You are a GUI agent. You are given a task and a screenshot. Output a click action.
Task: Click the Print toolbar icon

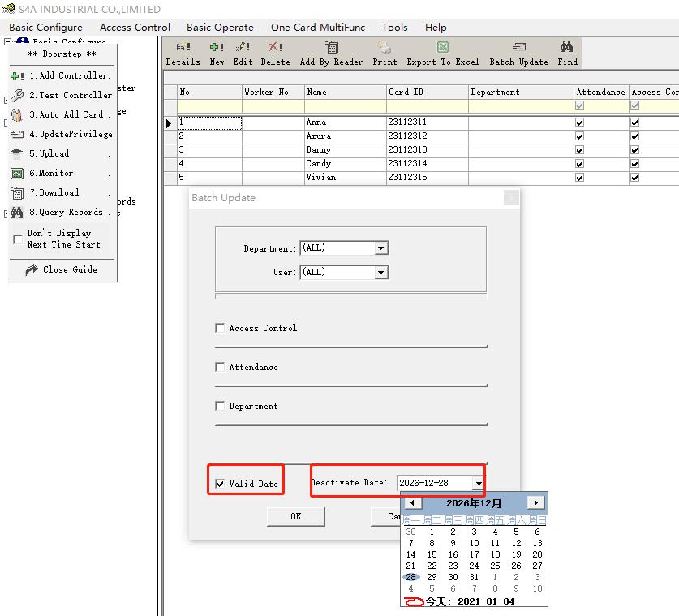pyautogui.click(x=385, y=47)
